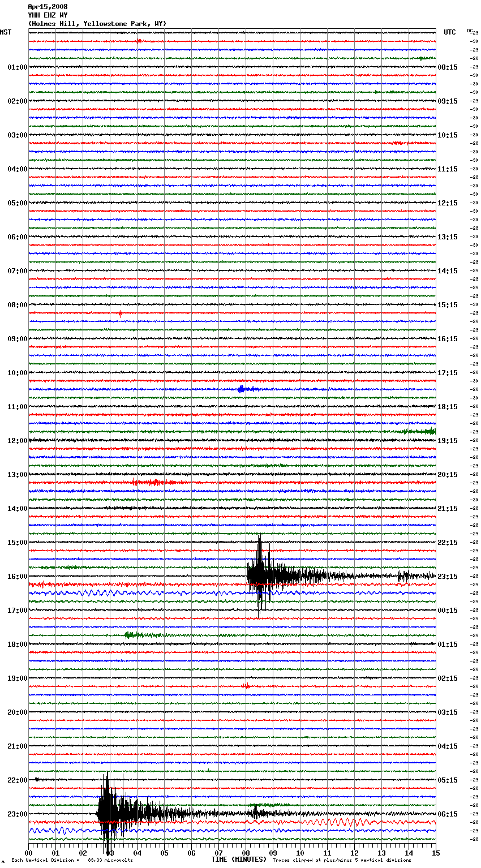The width and height of the screenshot is (481, 868).
Task: Select the 10:00 MST time label
Action: click(x=18, y=373)
